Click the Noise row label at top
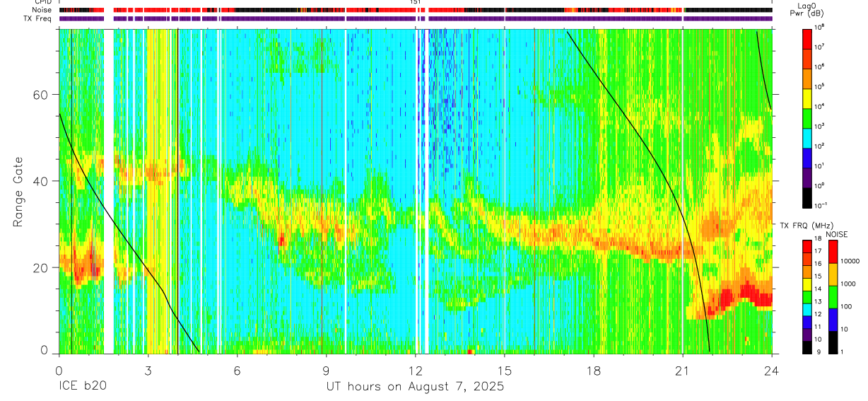This screenshot has height=401, width=868. 40,10
